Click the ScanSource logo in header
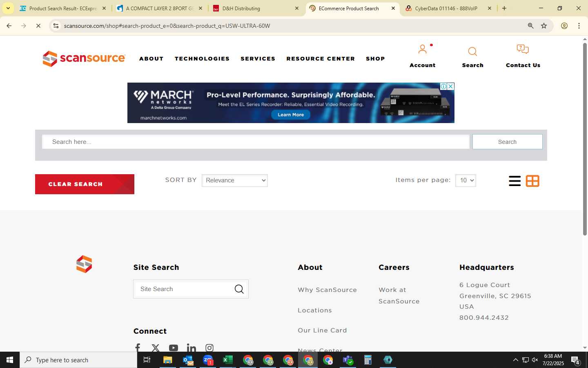This screenshot has height=368, width=588. (x=84, y=58)
